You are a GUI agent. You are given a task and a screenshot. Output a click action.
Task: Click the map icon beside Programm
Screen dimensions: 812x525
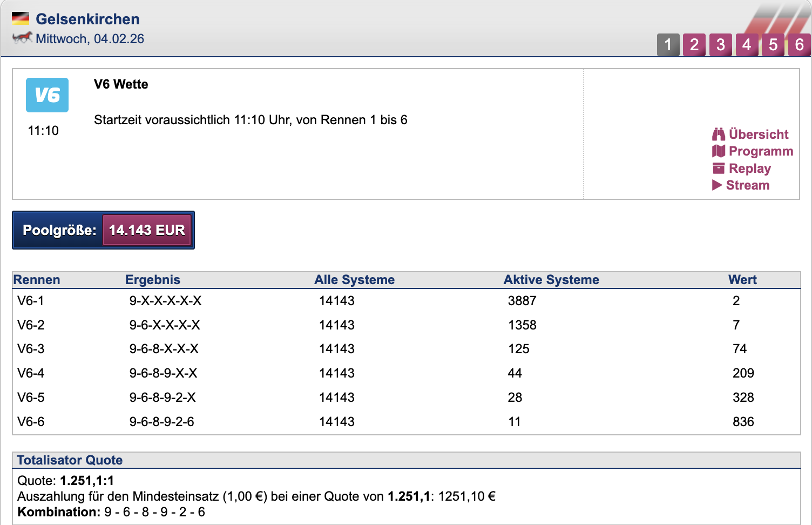click(x=718, y=151)
